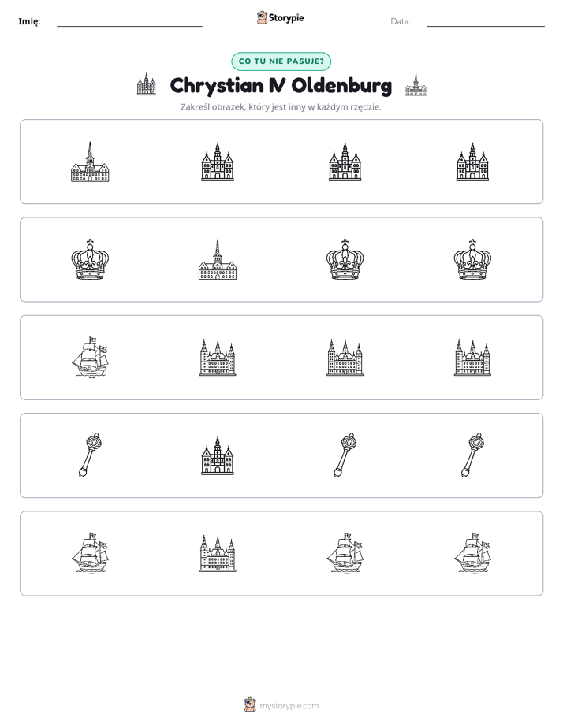Click the last crown in row two
This screenshot has width=563, height=728.
pos(472,259)
